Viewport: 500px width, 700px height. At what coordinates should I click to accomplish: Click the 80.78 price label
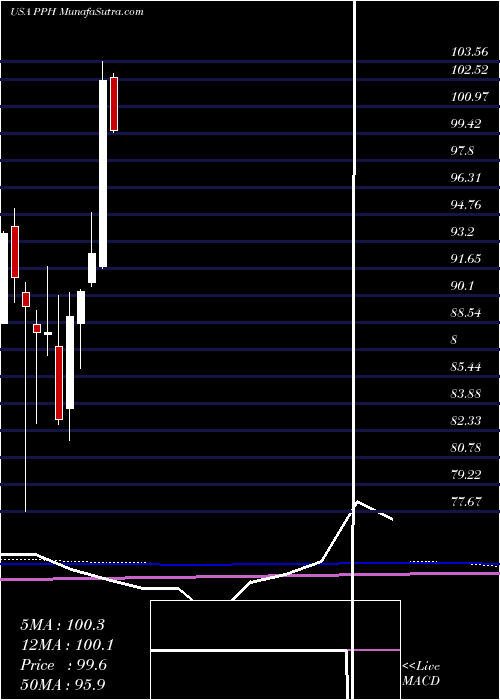pyautogui.click(x=466, y=448)
